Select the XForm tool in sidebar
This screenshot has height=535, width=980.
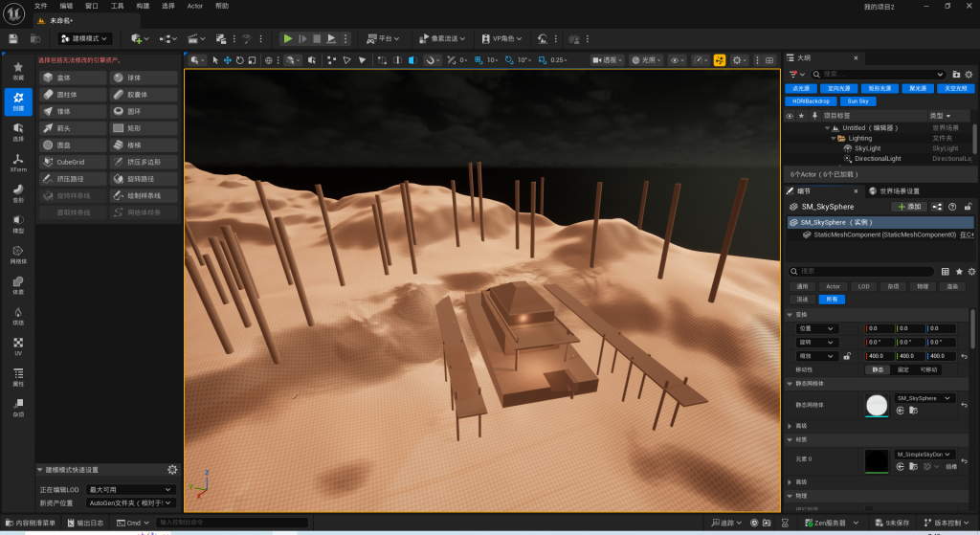18,163
